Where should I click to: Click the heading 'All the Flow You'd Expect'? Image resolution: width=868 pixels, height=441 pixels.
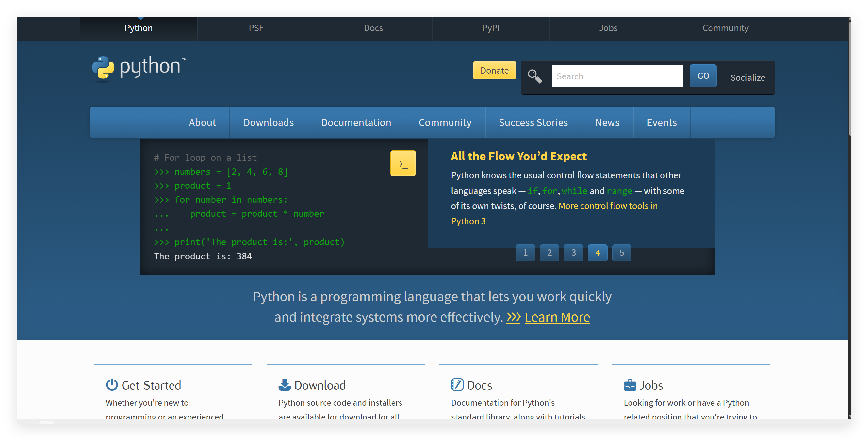[x=518, y=156]
